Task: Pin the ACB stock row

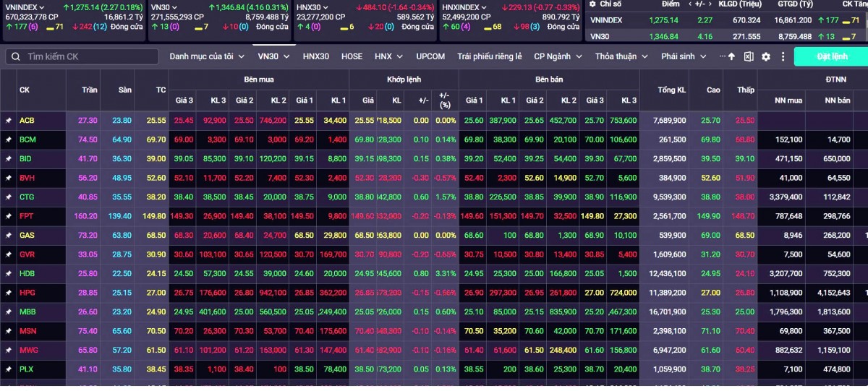Action: click(x=9, y=121)
